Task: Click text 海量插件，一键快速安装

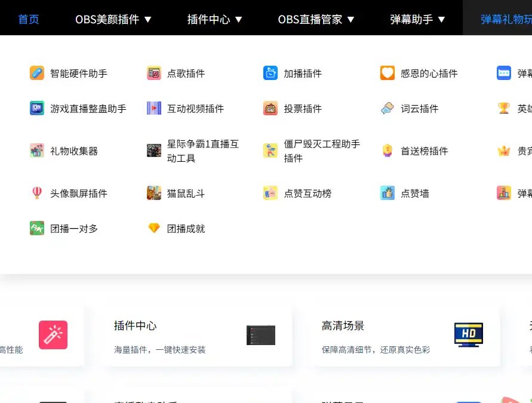Action: (x=160, y=350)
